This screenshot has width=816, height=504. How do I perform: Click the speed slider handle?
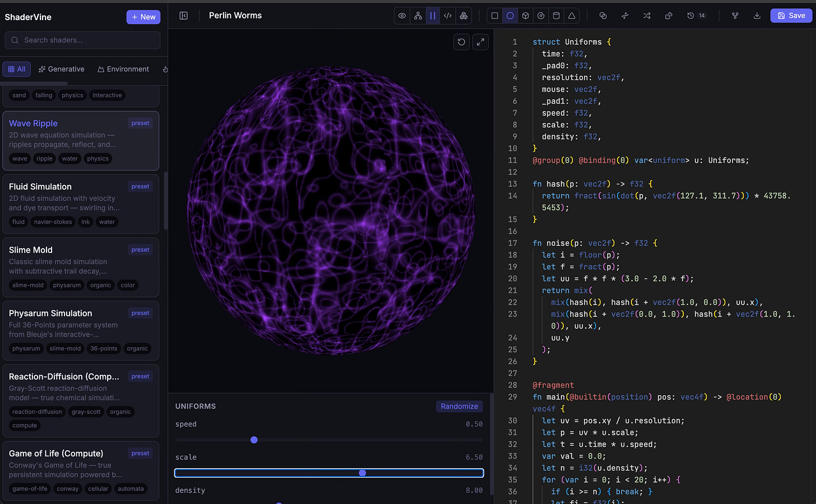point(254,440)
